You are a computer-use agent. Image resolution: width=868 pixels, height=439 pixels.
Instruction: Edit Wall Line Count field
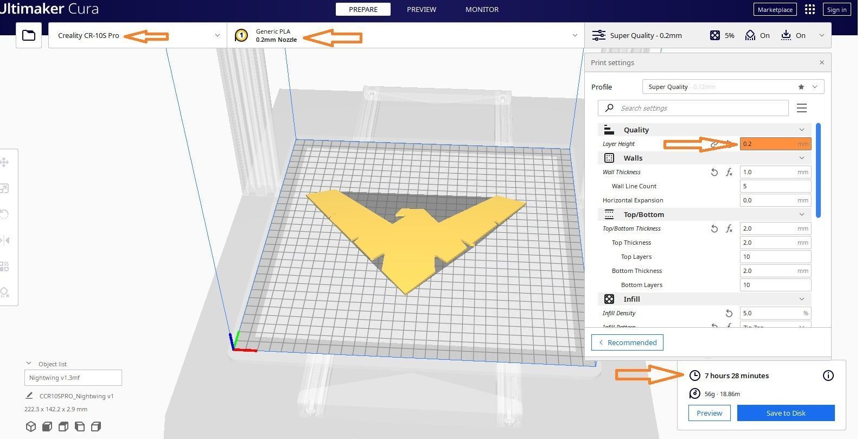pos(775,186)
